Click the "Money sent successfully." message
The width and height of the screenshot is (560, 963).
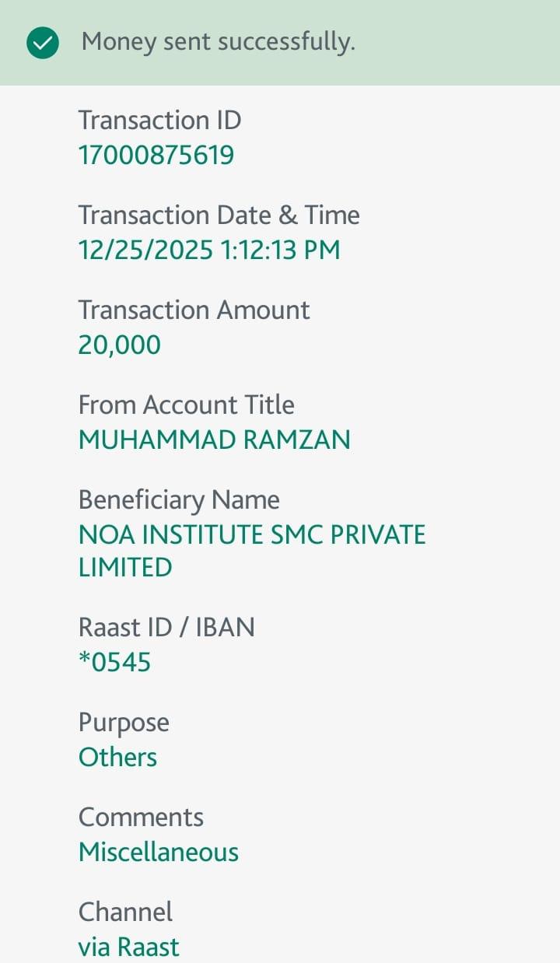pos(218,42)
